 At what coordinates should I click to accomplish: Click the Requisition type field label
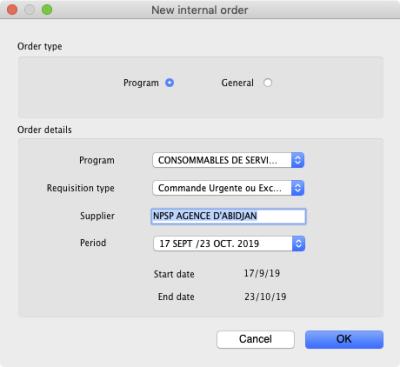click(x=80, y=188)
